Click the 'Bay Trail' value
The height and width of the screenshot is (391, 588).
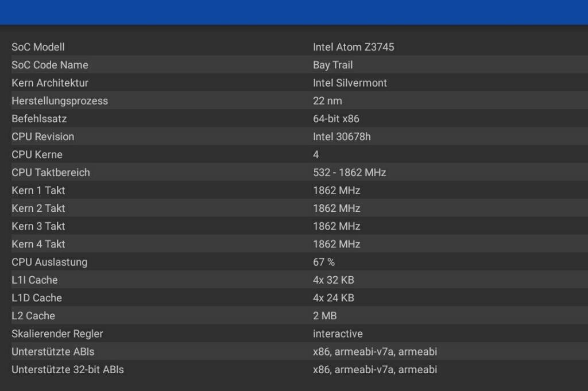[x=332, y=65]
